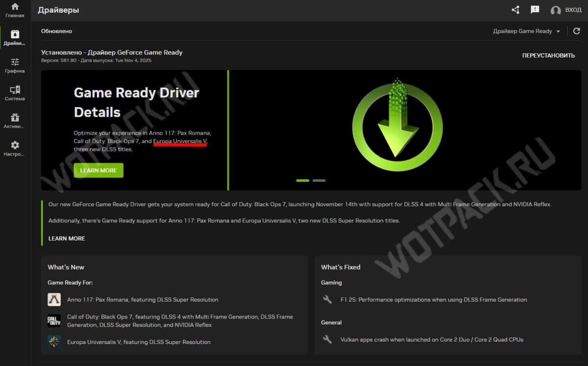Open the Graphics (Графика) sliders icon
This screenshot has height=366, width=588.
(x=15, y=62)
